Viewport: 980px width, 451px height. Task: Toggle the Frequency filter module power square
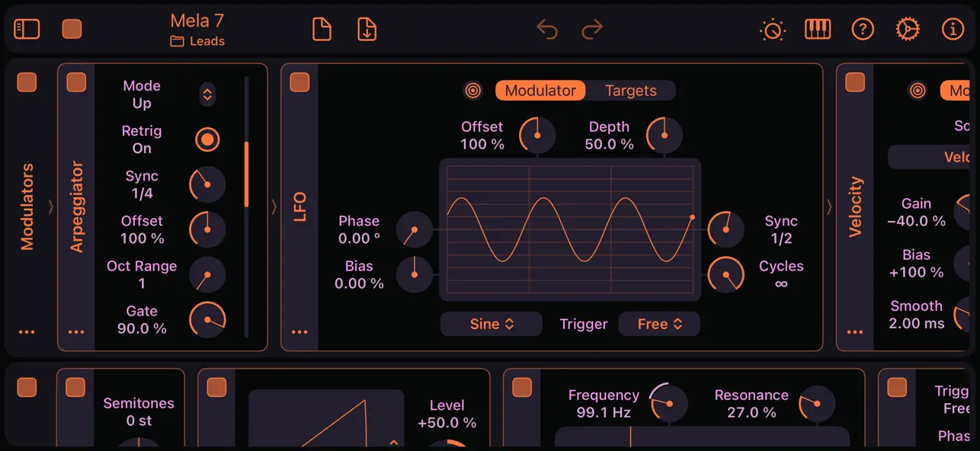coord(522,387)
